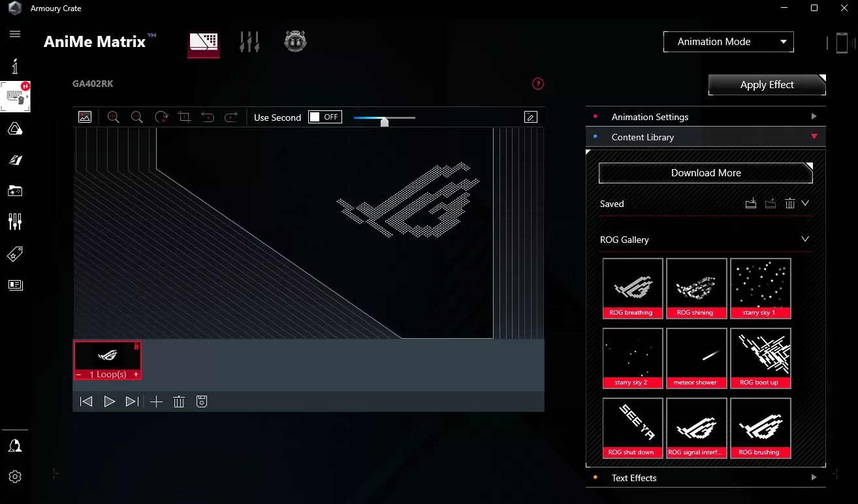Select the ROG signal interference animation
This screenshot has width=858, height=504.
696,428
